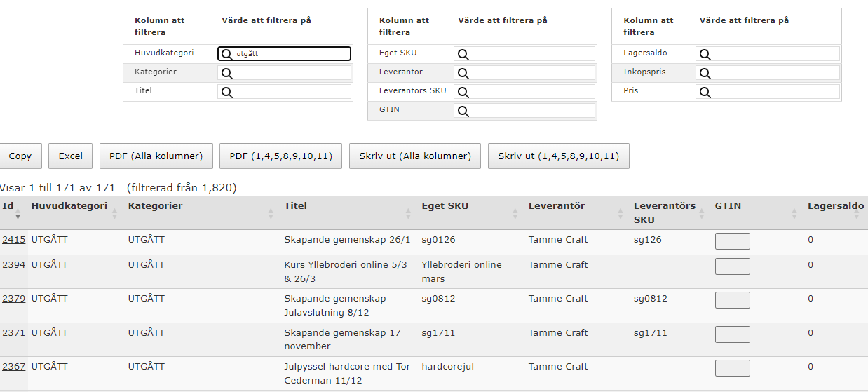Viewport: 868px width, 392px height.
Task: Click PDF (Alla kolumner) export button
Action: (x=156, y=156)
